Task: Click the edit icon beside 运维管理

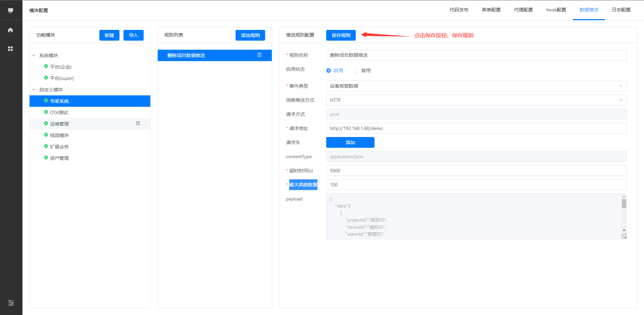Action: pyautogui.click(x=138, y=124)
